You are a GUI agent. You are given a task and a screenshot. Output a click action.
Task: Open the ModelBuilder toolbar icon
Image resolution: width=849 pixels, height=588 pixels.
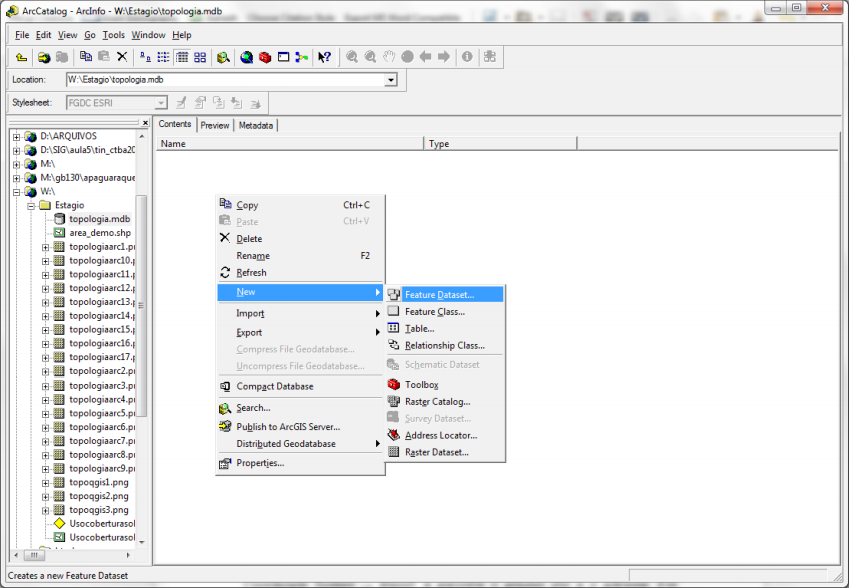click(302, 57)
